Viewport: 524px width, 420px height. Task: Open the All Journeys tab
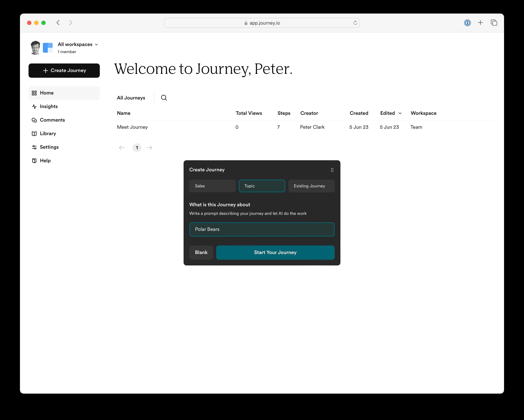pos(131,98)
